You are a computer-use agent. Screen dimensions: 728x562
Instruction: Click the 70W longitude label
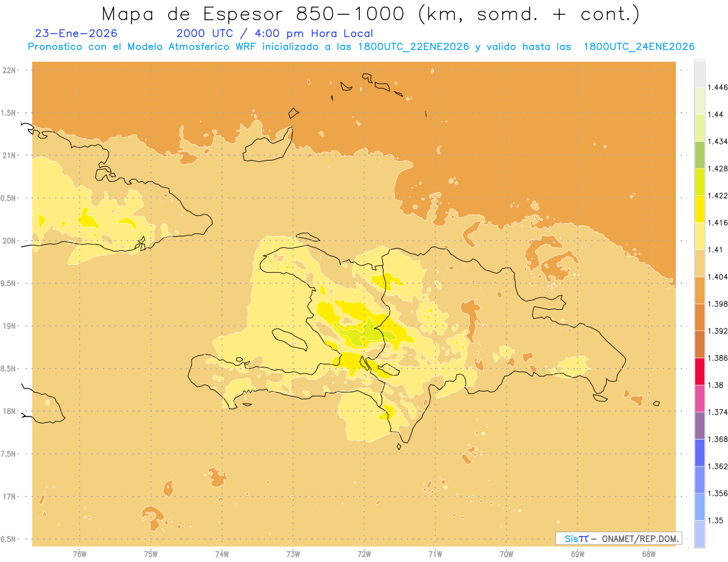pyautogui.click(x=507, y=554)
